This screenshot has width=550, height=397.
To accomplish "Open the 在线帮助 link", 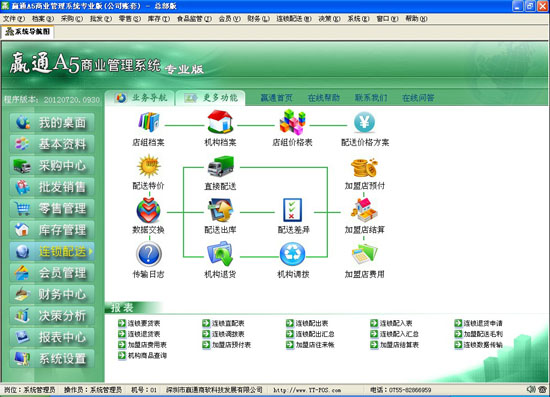I will [x=324, y=98].
